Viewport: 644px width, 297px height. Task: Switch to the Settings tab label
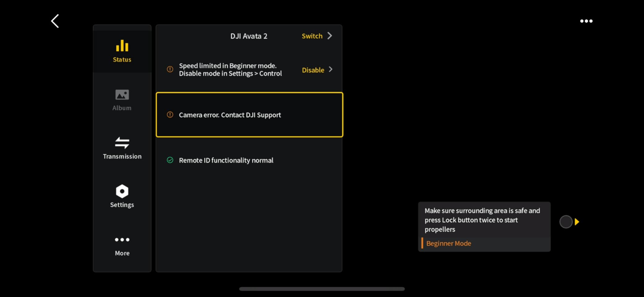[122, 205]
